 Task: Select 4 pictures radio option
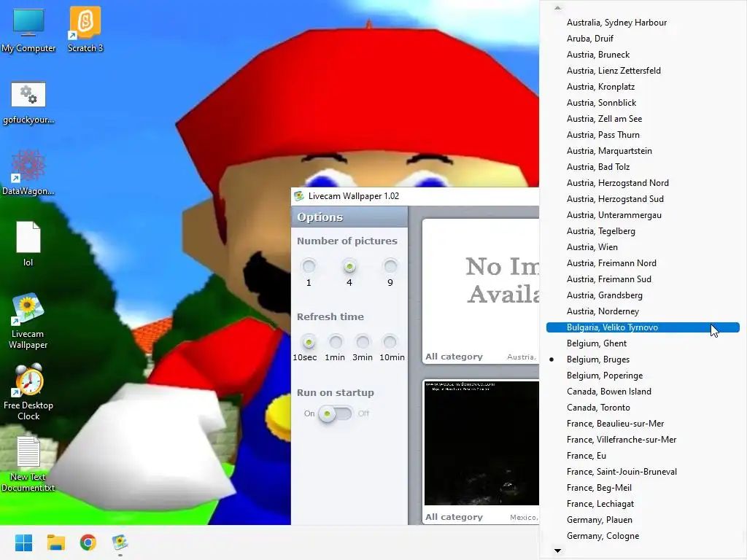(349, 265)
